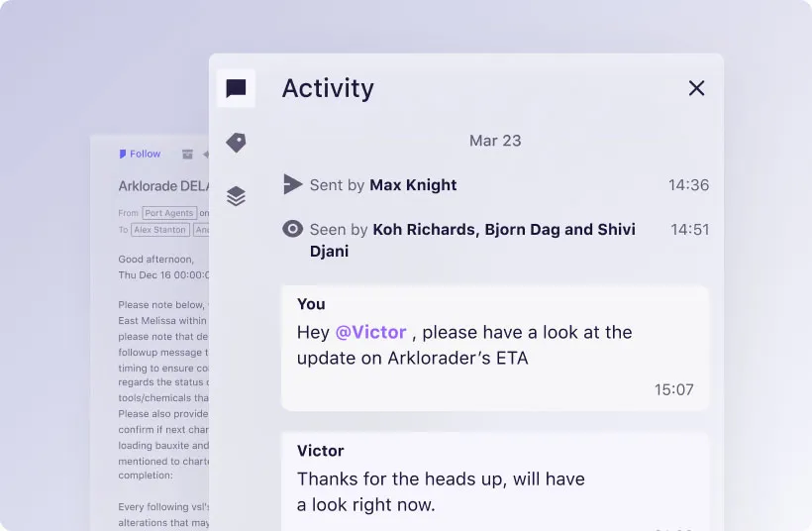
Task: Click the Follow button in the email window
Action: coord(140,154)
